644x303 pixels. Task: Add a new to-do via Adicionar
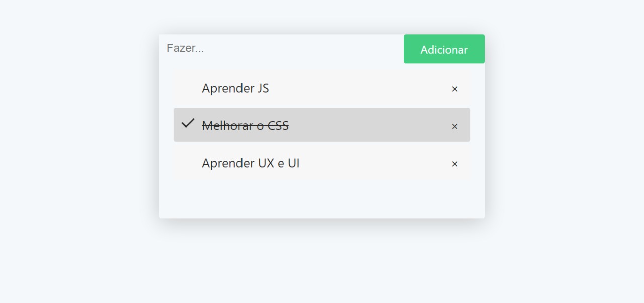[444, 49]
